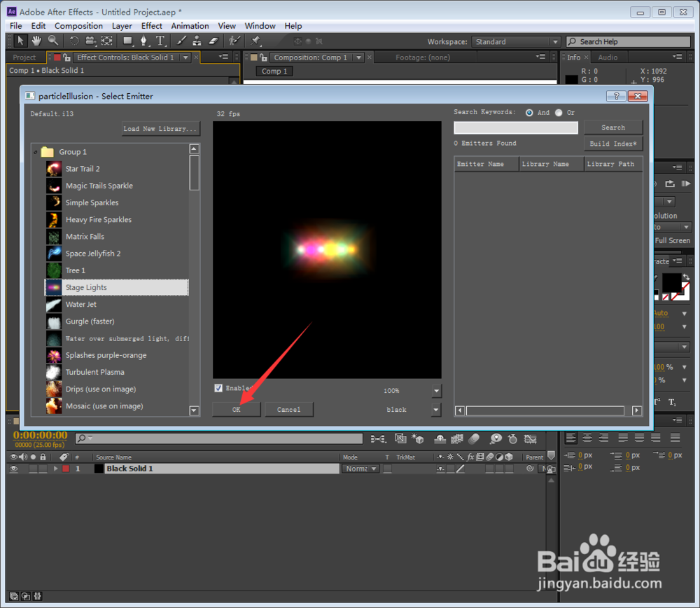This screenshot has height=608, width=700.
Task: Select the Rectangle shape tool
Action: (x=127, y=41)
